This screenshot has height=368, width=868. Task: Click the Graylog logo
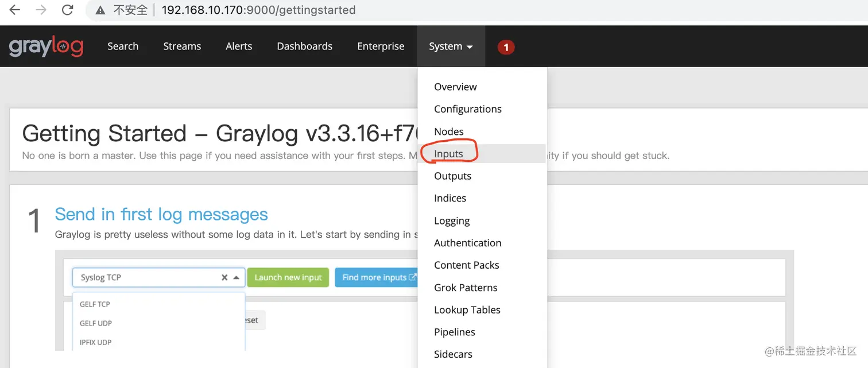(x=46, y=47)
